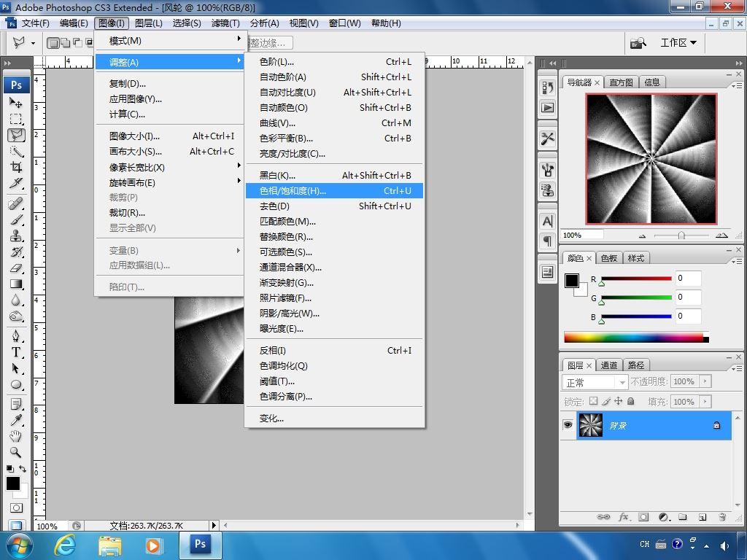Select the Eyedropper tool
This screenshot has height=560, width=747.
pos(16,420)
